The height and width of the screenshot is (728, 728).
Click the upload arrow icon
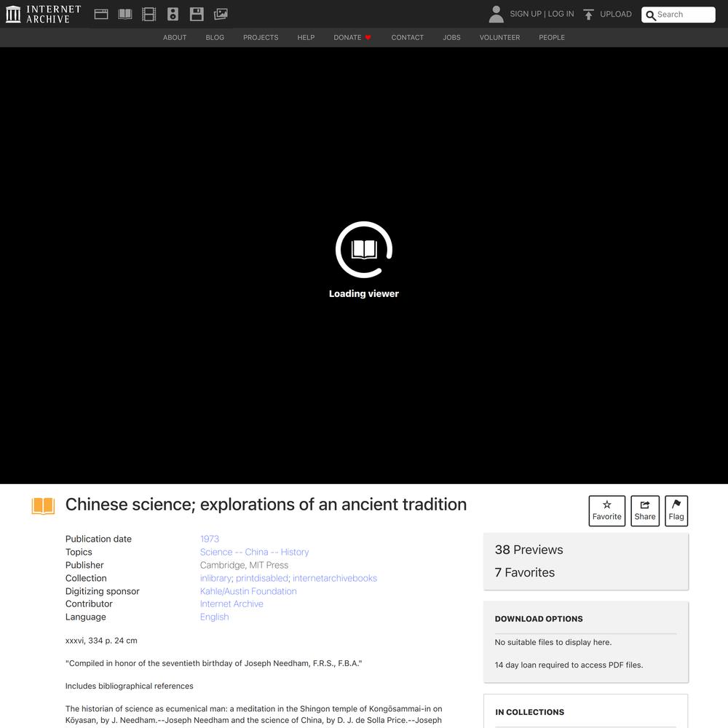tap(588, 15)
